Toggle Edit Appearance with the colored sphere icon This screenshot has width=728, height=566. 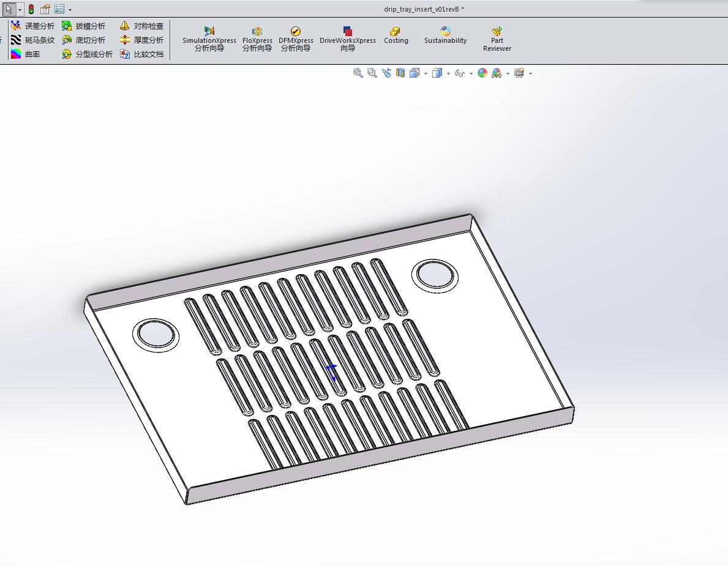(x=482, y=73)
